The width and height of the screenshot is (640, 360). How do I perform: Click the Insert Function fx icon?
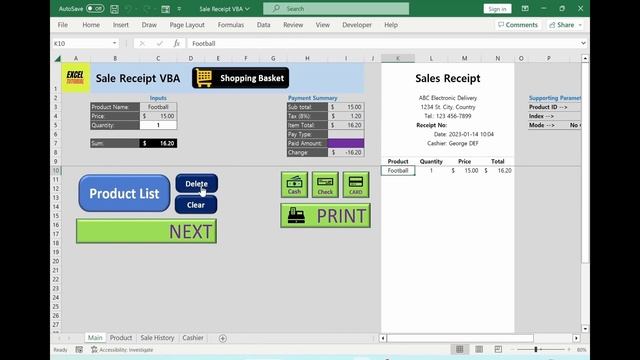tap(176, 43)
